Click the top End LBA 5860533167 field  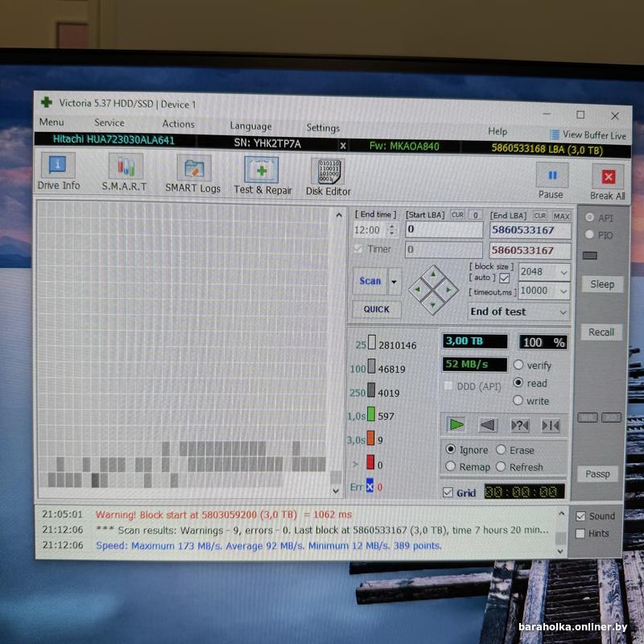pyautogui.click(x=530, y=230)
